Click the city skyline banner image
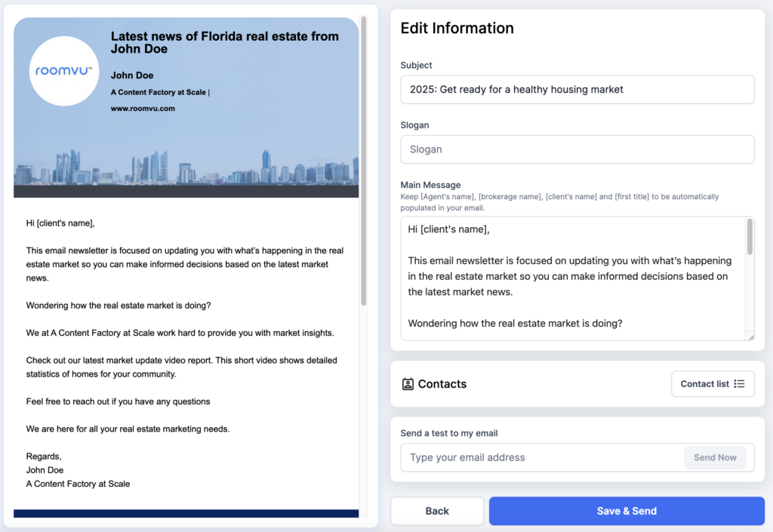The image size is (773, 532). [186, 170]
